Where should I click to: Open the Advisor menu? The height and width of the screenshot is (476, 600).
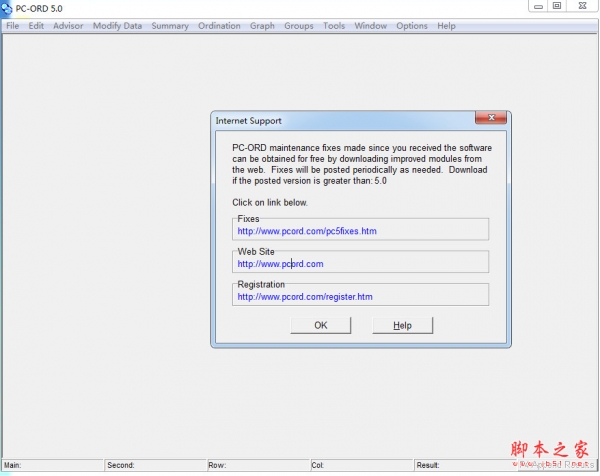[x=68, y=26]
